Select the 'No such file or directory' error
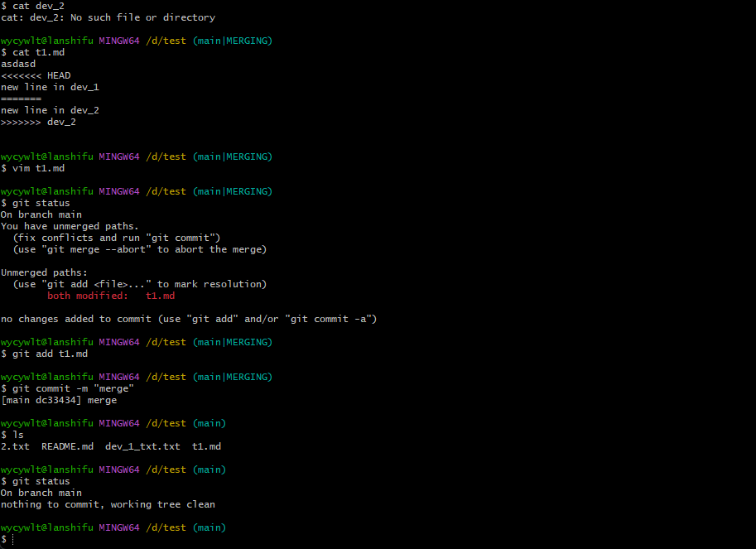This screenshot has width=756, height=549. coord(142,17)
